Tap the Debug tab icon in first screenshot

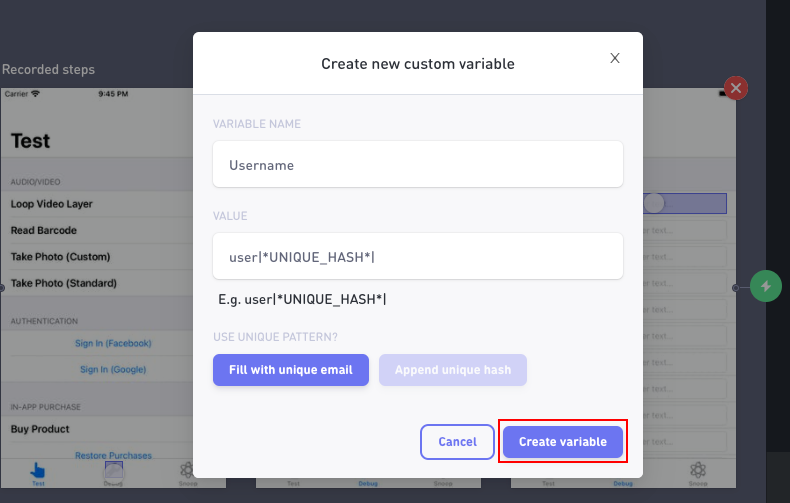point(114,470)
